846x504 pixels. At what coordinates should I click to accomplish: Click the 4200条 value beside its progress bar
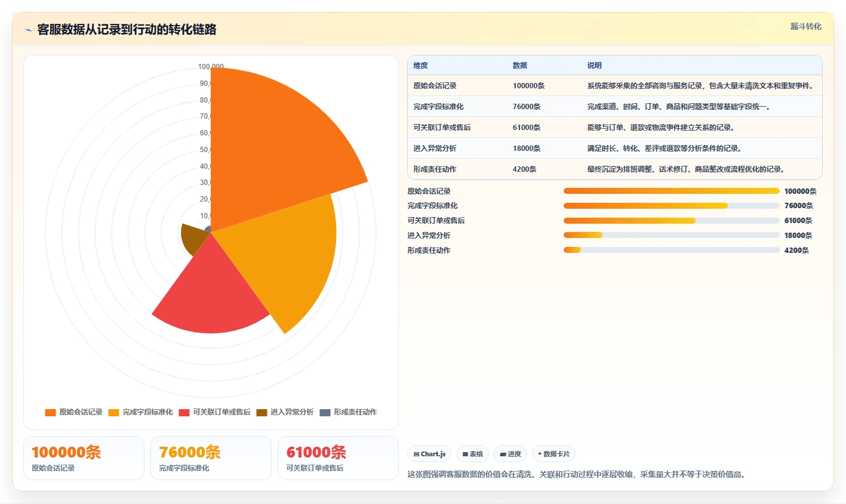click(796, 251)
